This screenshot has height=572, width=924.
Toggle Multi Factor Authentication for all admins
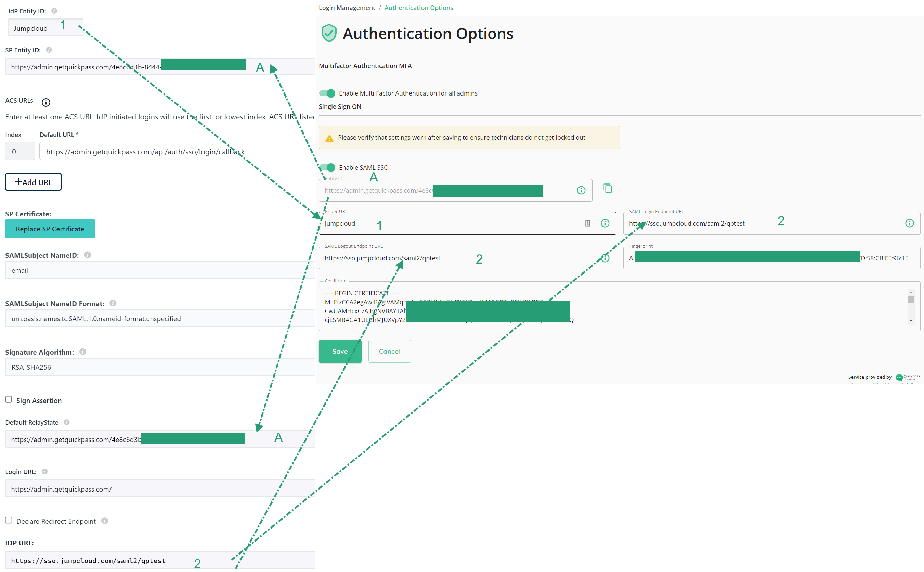coord(327,93)
